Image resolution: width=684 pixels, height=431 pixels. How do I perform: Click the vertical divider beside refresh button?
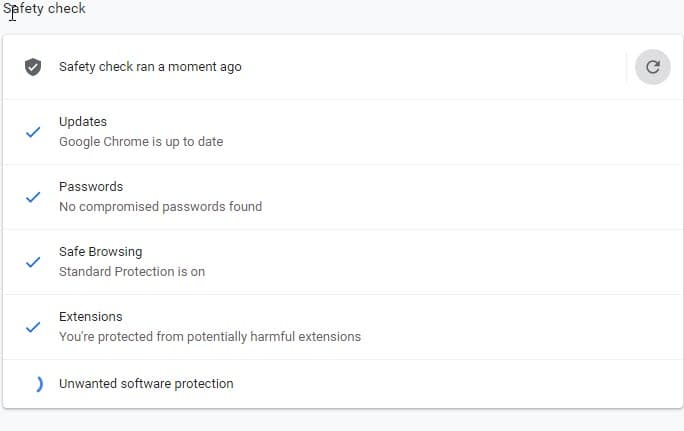tap(626, 67)
